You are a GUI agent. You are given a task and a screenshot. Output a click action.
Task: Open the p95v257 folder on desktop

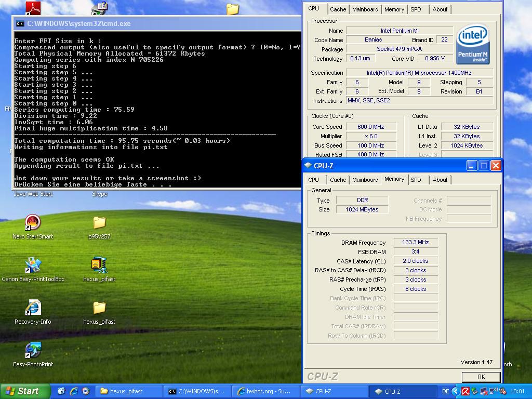pos(99,222)
